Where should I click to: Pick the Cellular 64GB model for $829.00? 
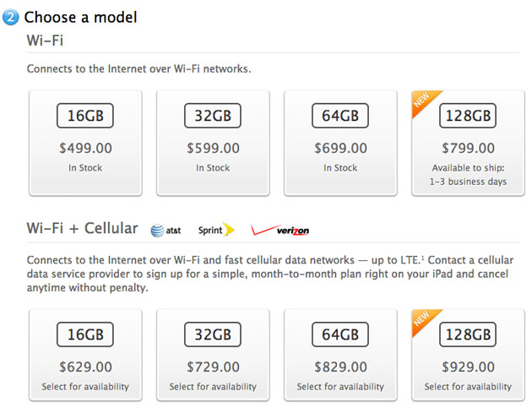pos(340,355)
